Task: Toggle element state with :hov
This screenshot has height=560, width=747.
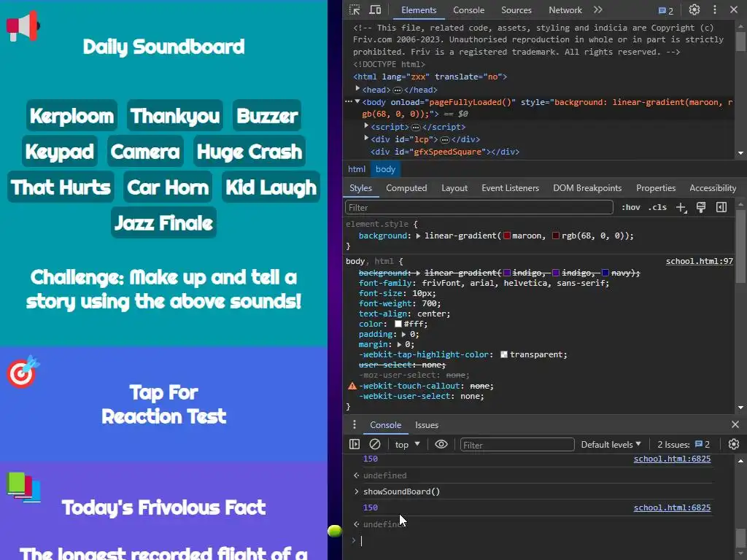Action: coord(631,208)
